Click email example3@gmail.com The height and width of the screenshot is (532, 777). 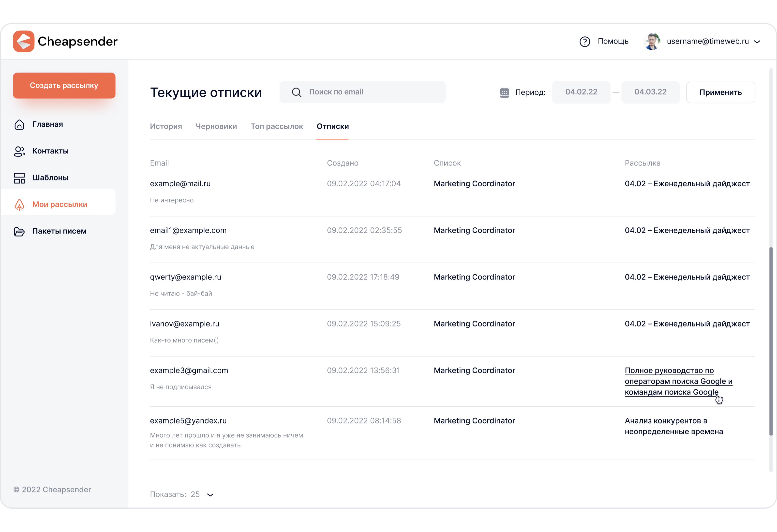[x=189, y=370]
